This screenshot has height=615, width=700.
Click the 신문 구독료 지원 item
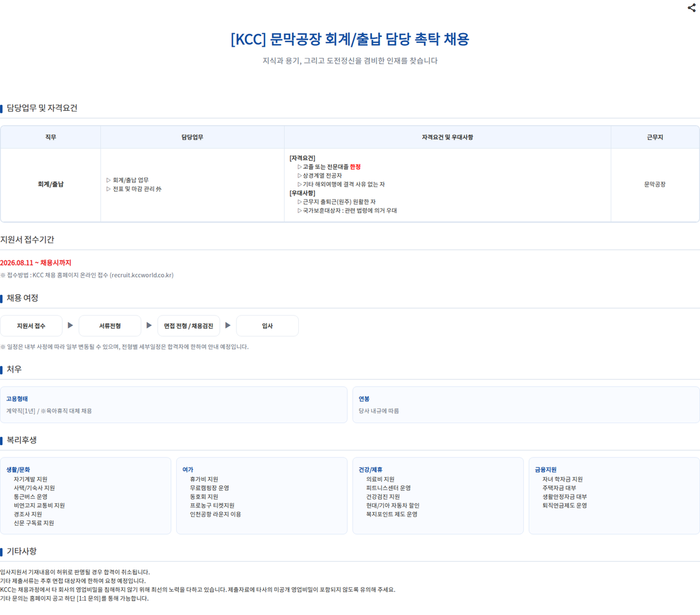point(34,523)
